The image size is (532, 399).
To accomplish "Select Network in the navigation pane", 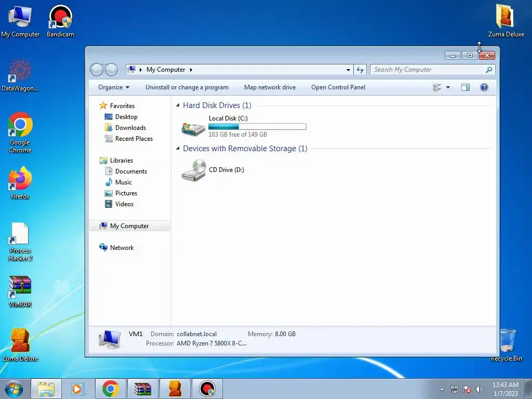I will click(x=122, y=248).
